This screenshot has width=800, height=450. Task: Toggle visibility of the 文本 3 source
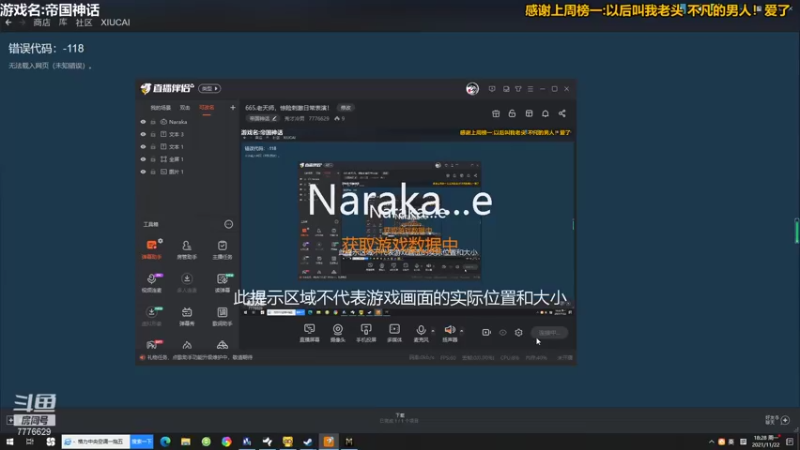click(x=143, y=134)
